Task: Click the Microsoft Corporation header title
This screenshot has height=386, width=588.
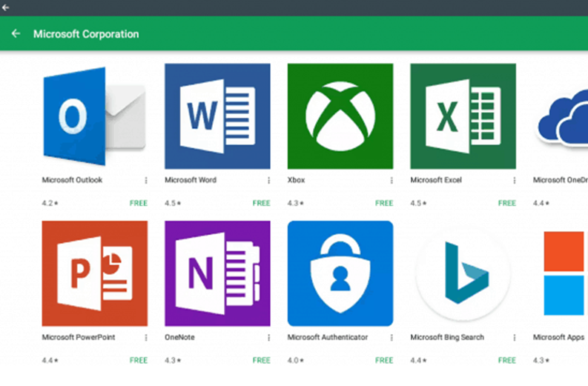Action: tap(86, 34)
